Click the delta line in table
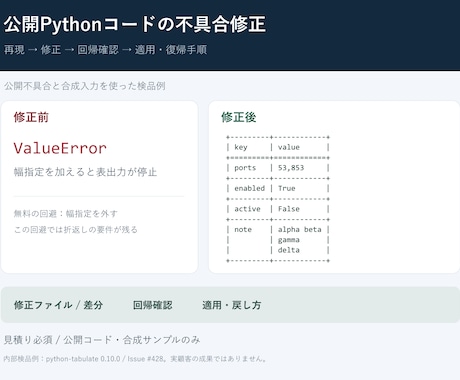The height and width of the screenshot is (380, 460). click(x=289, y=250)
